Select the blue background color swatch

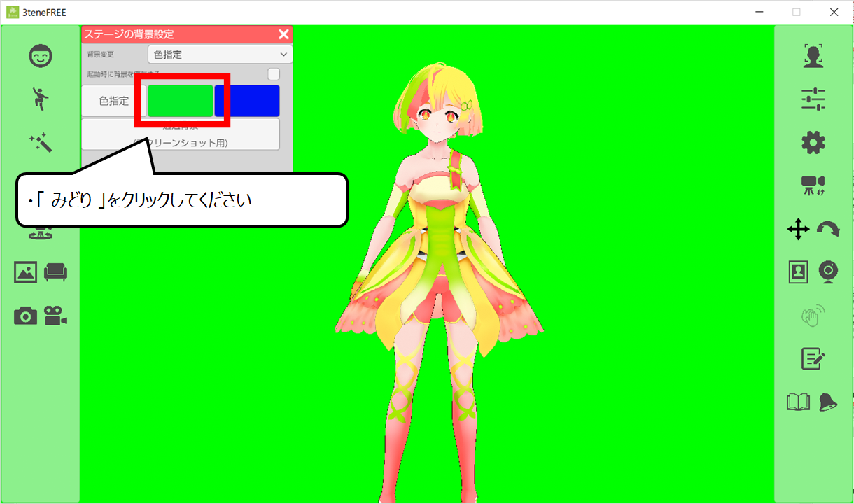click(x=248, y=101)
